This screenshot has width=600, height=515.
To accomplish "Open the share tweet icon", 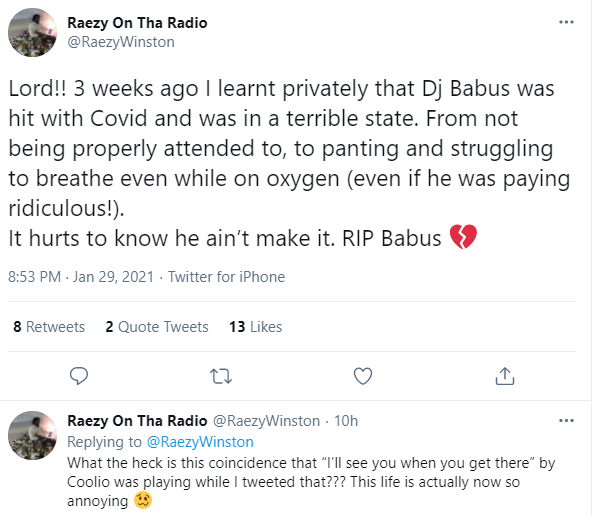I will click(505, 376).
